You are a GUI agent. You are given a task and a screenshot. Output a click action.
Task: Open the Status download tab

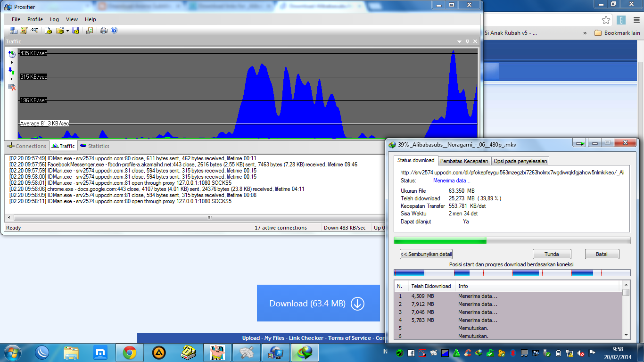point(416,160)
